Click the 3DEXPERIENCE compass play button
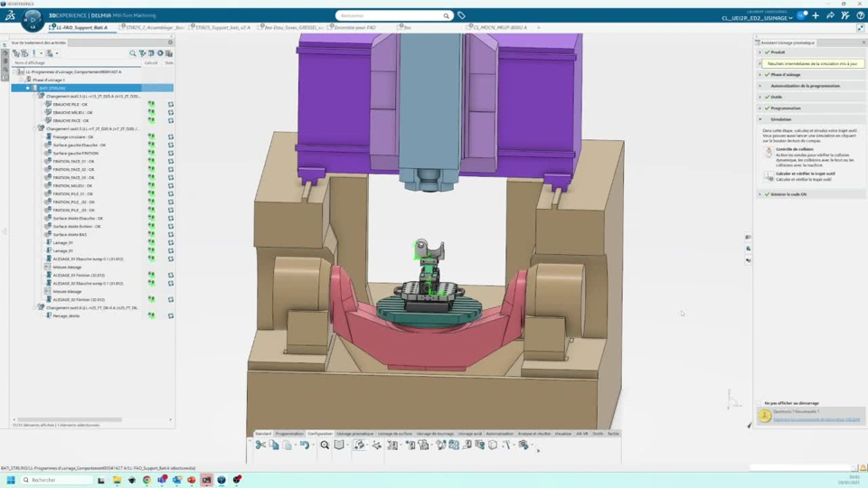Screen dimensions: 868x488 pyautogui.click(x=33, y=18)
